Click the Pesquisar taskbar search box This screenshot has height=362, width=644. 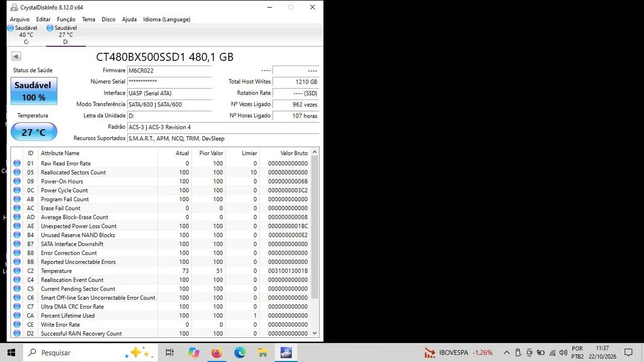click(x=91, y=352)
